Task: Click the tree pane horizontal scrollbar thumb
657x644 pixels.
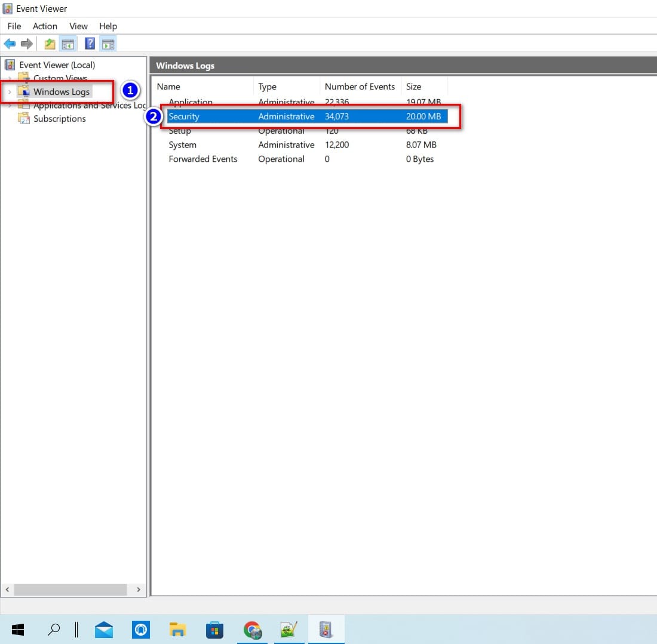Action: [70, 590]
